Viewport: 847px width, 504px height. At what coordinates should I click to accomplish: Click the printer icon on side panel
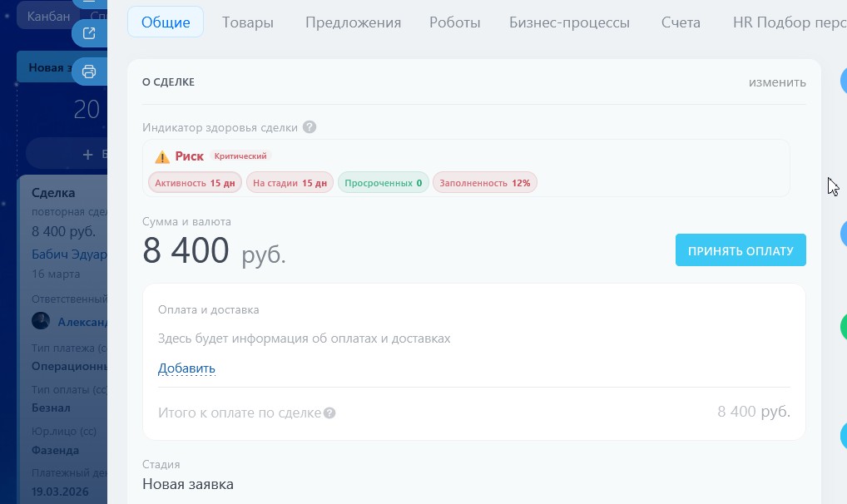click(89, 72)
